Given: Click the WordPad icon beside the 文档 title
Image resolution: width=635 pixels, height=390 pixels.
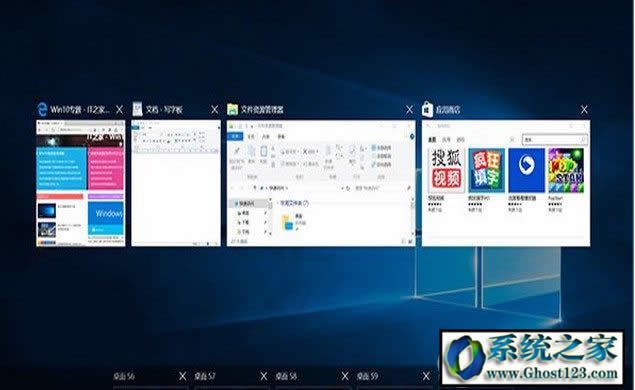Looking at the screenshot, I should (x=138, y=109).
